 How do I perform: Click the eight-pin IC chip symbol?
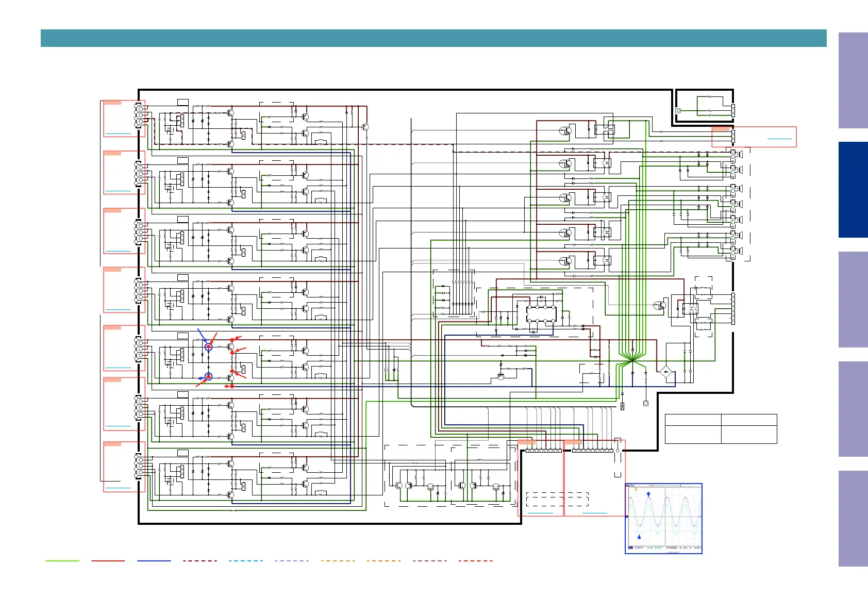pyautogui.click(x=541, y=314)
